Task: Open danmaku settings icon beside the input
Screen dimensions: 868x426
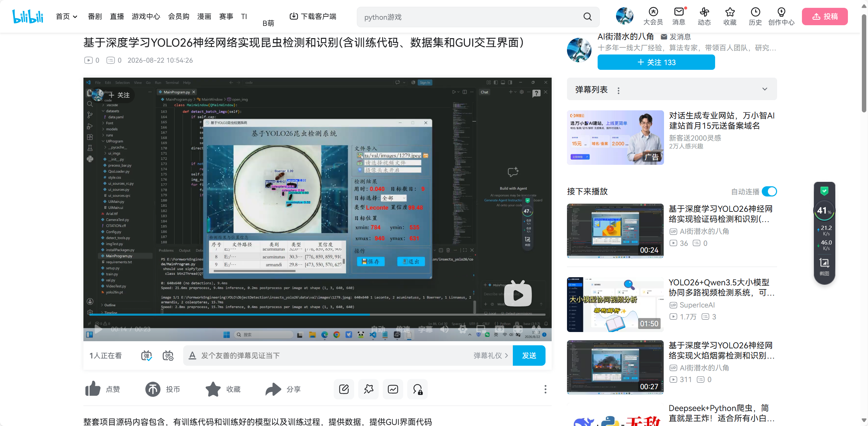Action: click(168, 356)
